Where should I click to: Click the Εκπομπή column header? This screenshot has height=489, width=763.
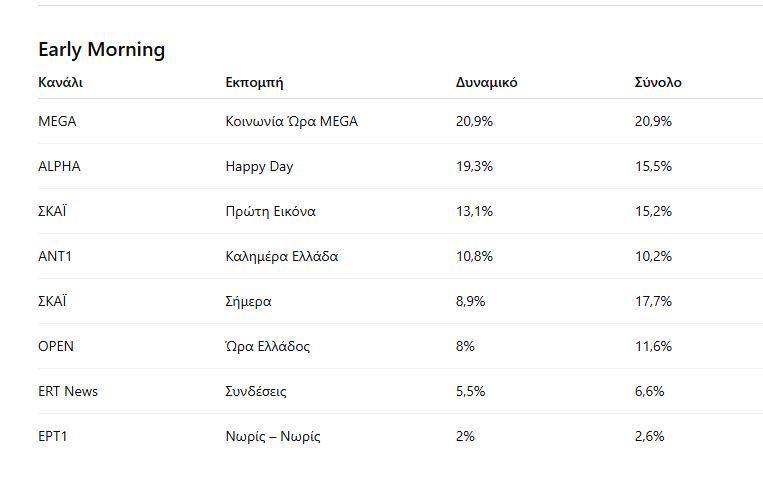click(261, 82)
